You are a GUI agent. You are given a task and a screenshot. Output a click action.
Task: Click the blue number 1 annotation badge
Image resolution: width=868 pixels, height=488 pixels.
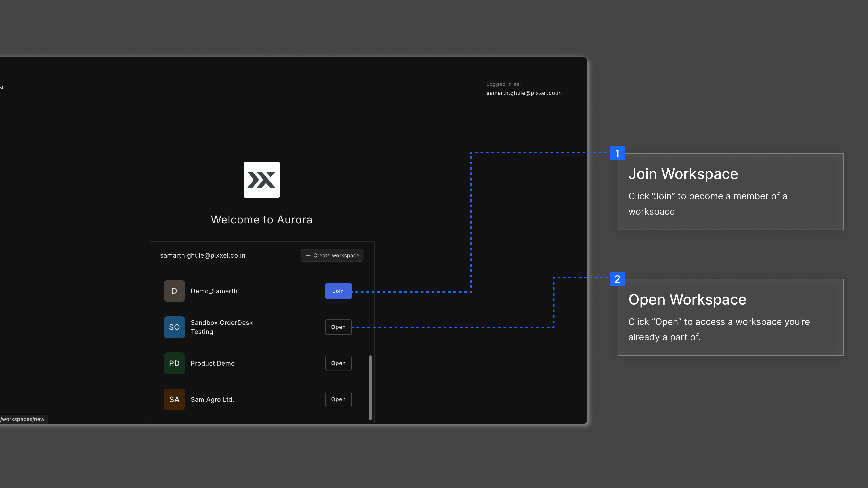pos(617,153)
